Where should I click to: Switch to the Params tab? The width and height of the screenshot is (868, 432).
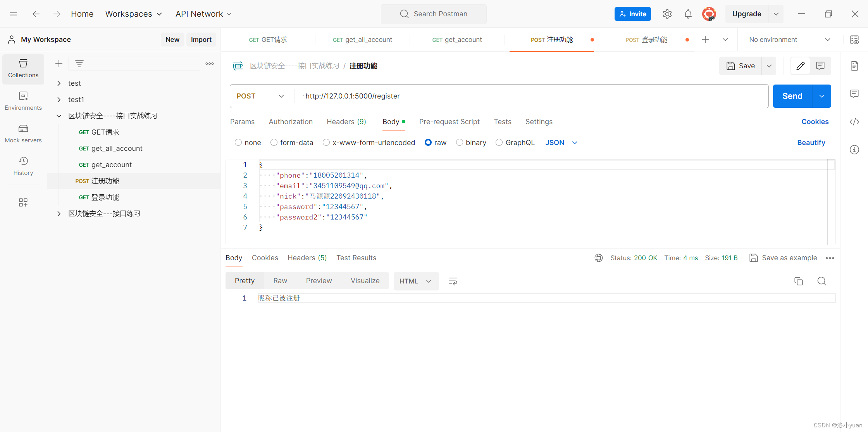pyautogui.click(x=242, y=122)
